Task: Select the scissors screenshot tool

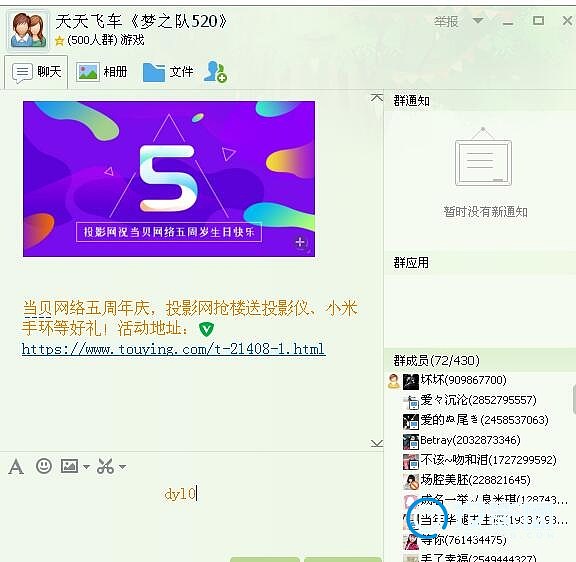Action: tap(105, 466)
